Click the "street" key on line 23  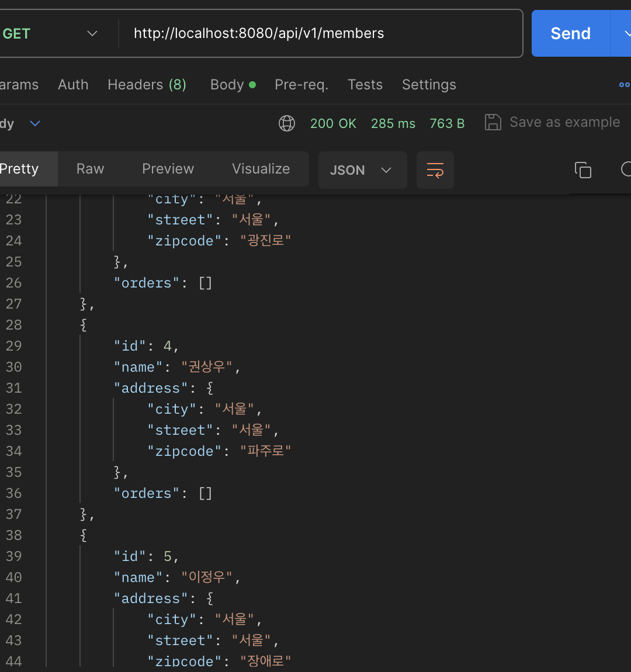click(181, 220)
